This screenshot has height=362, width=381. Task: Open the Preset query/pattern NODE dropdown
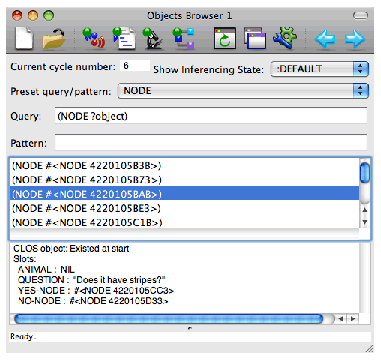[243, 91]
